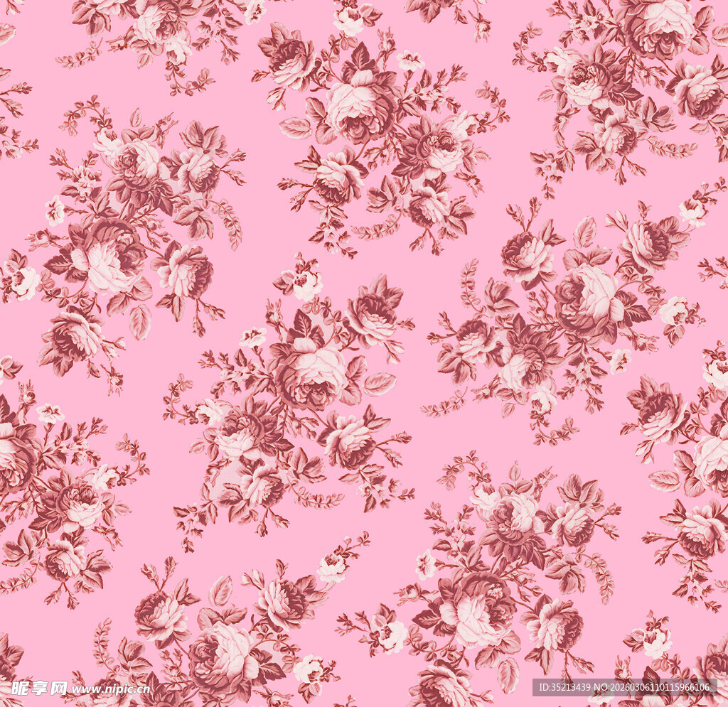
Task: Select the small white blossom atop the central bouquet
Action: (x=307, y=284)
